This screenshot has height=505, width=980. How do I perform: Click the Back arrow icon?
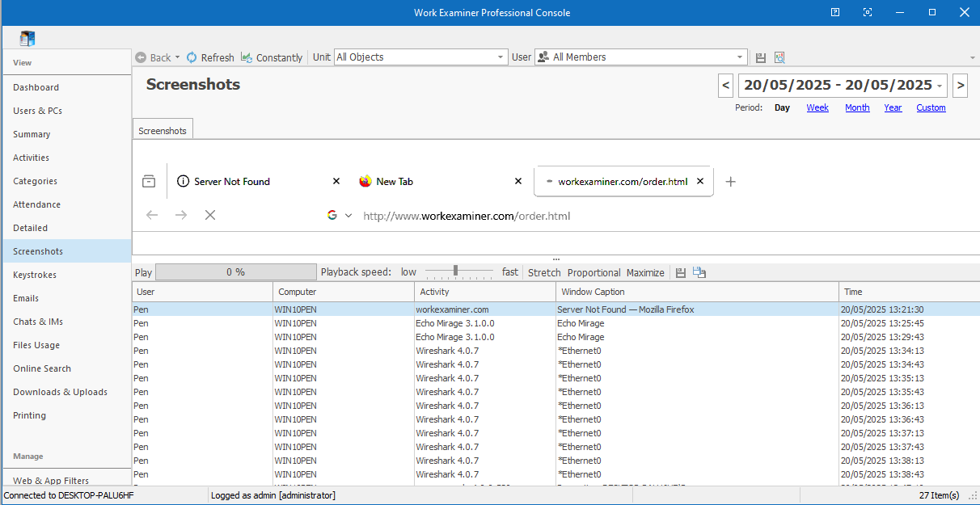141,57
